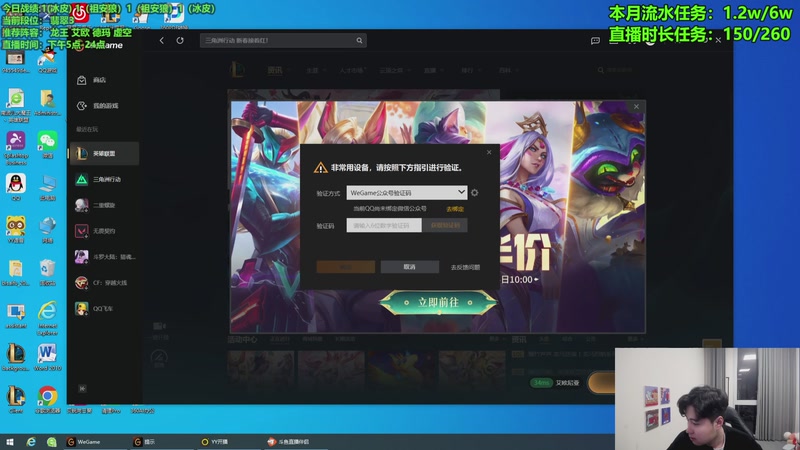Screen dimensions: 800x450
Task: Switch to WeGame taskbar button
Action: 94,442
